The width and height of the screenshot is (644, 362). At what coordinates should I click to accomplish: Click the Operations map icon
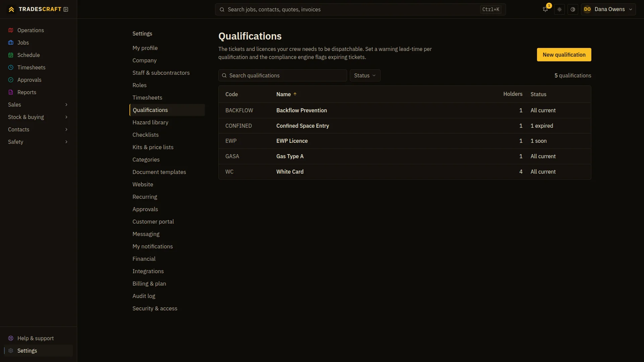11,30
